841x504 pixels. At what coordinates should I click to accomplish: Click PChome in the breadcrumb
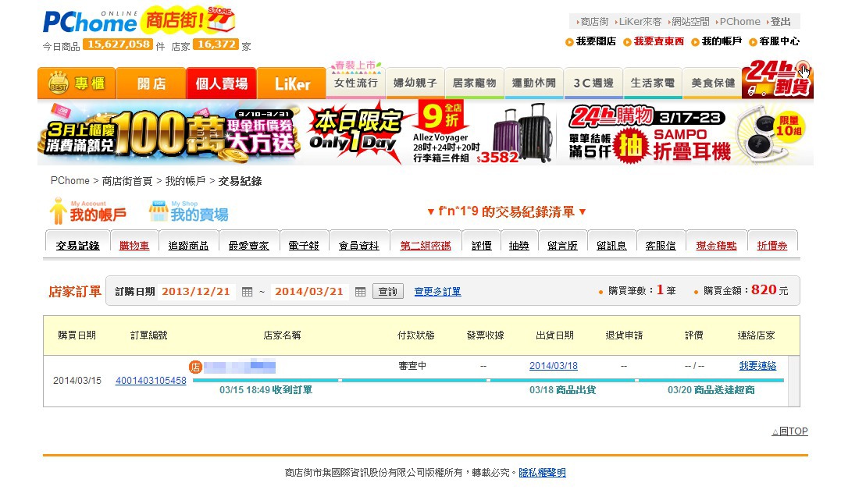tap(69, 181)
